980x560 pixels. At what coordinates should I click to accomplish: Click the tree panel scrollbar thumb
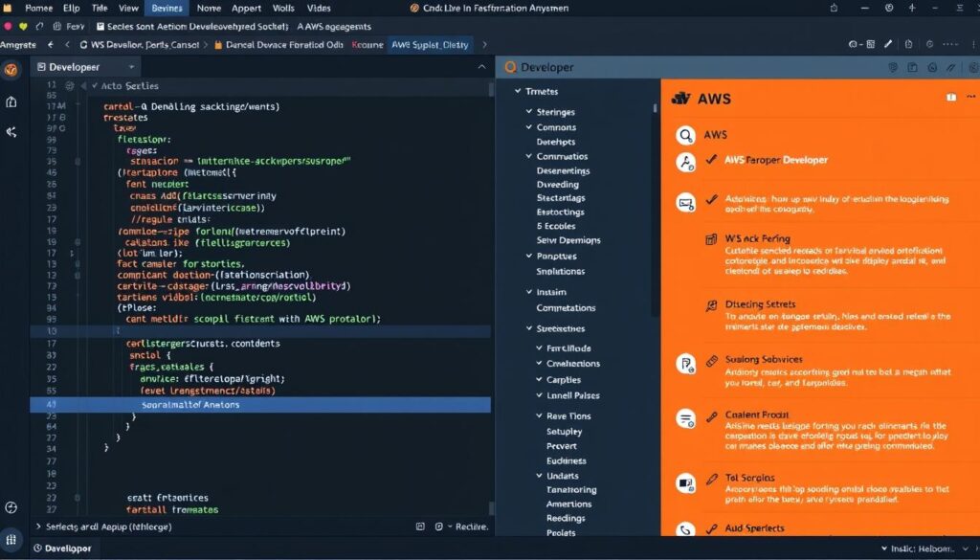(655, 108)
